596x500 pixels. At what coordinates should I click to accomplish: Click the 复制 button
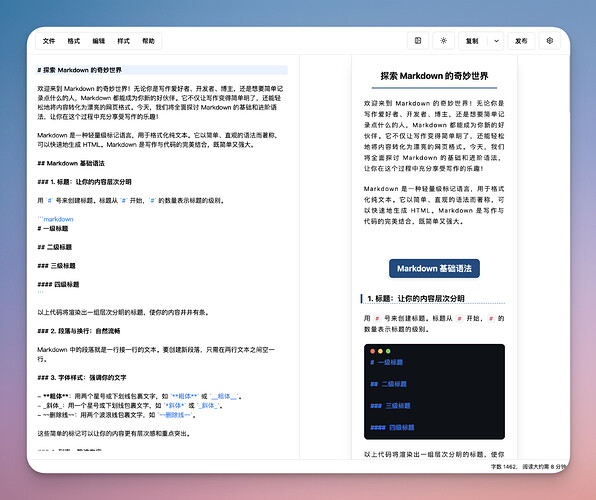pos(472,41)
